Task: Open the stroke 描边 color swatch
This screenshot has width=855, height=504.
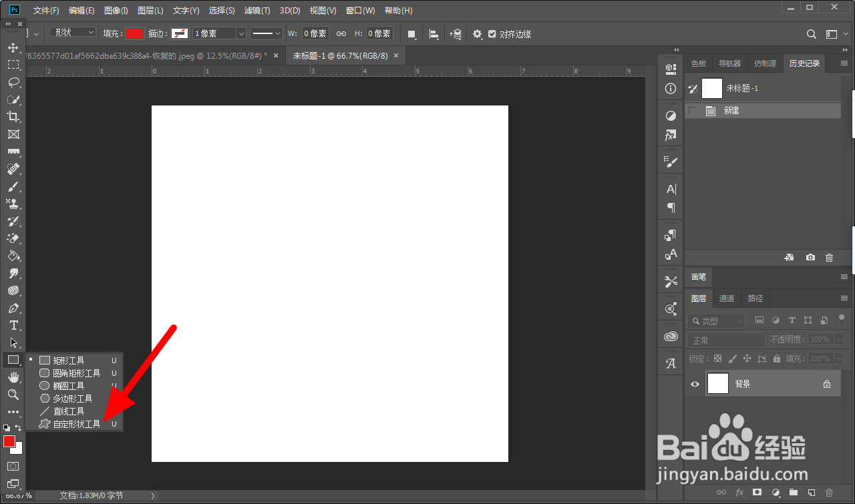Action: 180,33
